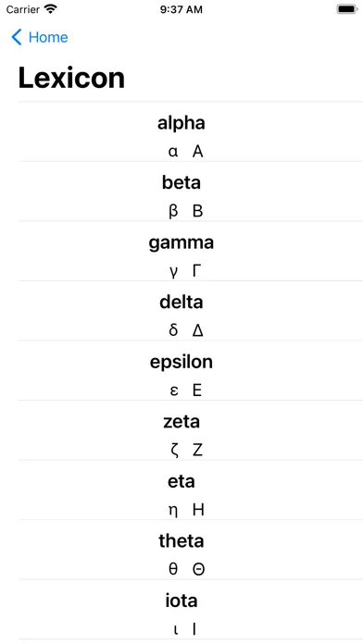The image size is (363, 644).
Task: Select the iota row
Action: [x=191, y=610]
